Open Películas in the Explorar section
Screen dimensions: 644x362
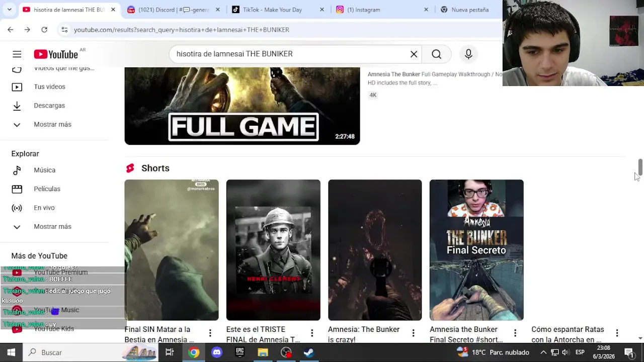(47, 189)
